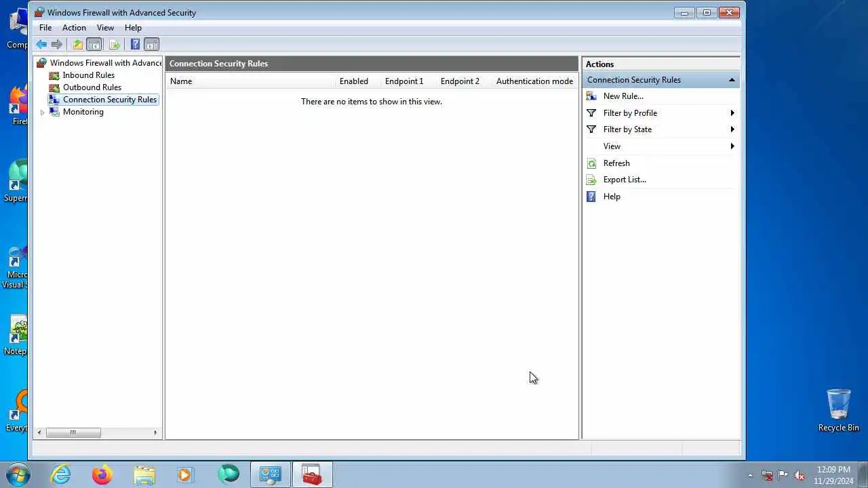The height and width of the screenshot is (488, 868).
Task: Select Inbound Rules in the tree
Action: click(x=88, y=75)
